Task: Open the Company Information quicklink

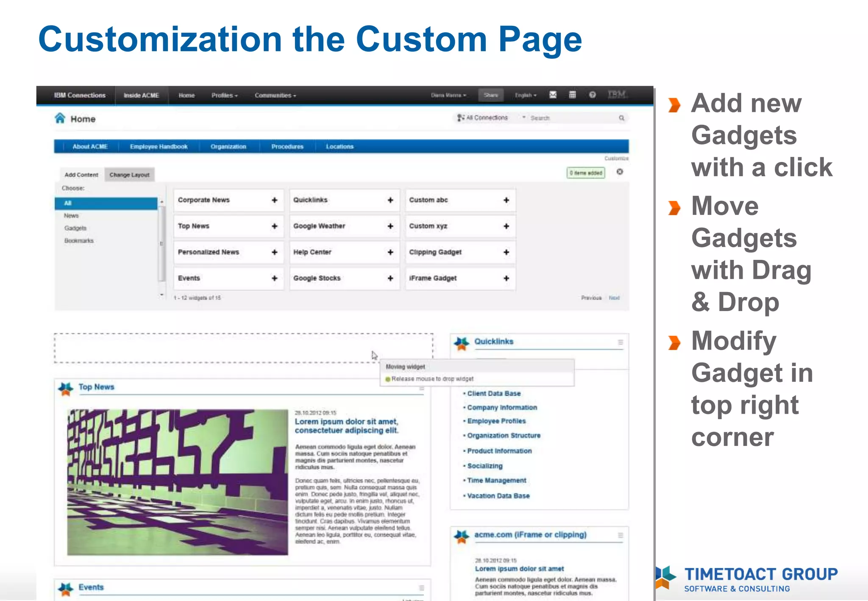Action: click(x=502, y=408)
